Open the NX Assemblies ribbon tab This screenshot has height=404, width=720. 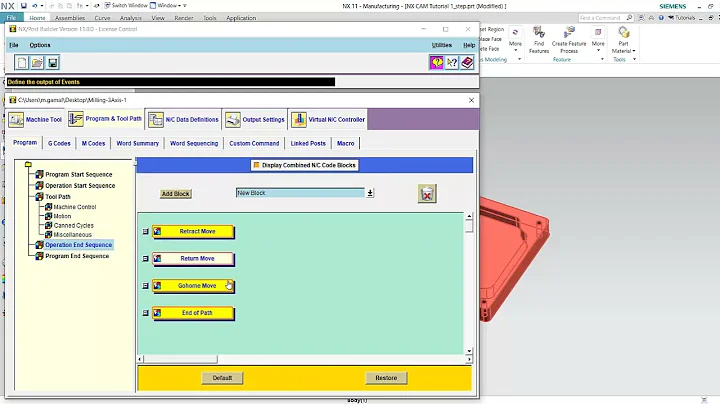[70, 18]
